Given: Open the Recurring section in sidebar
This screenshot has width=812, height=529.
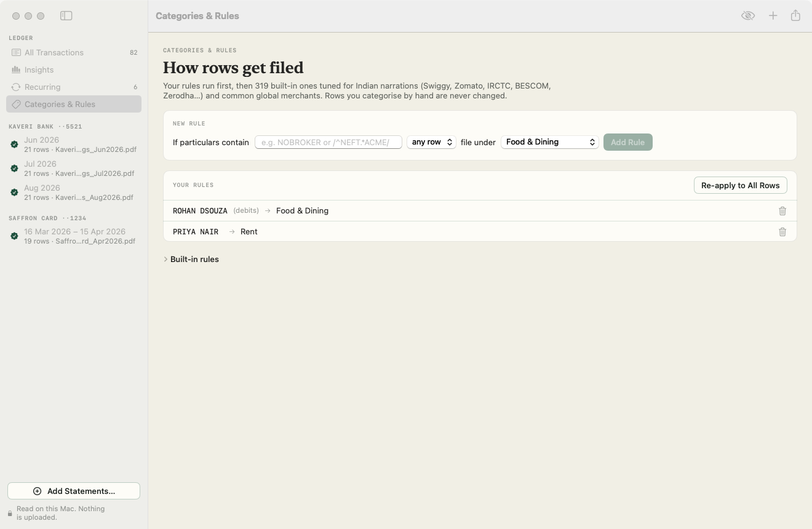Looking at the screenshot, I should [74, 87].
